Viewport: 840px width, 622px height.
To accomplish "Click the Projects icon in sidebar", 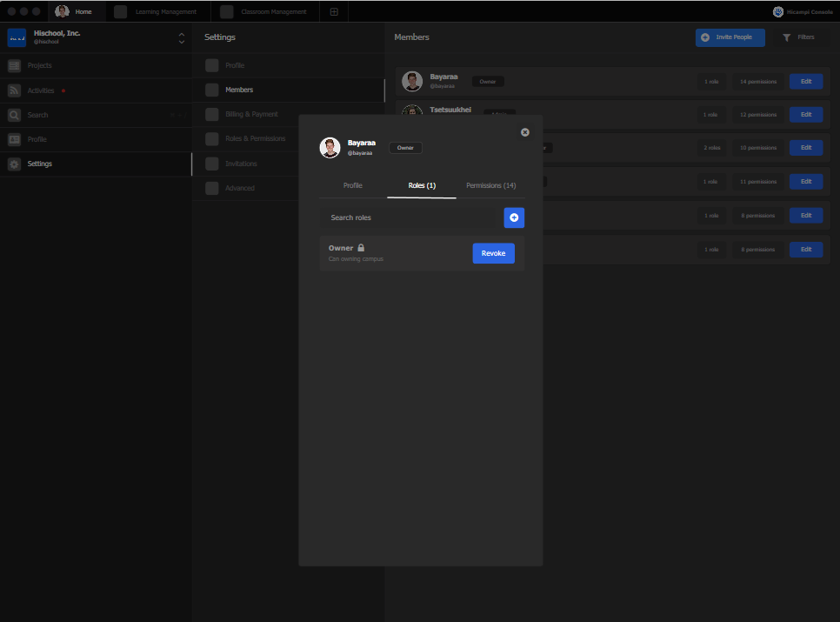I will point(14,66).
